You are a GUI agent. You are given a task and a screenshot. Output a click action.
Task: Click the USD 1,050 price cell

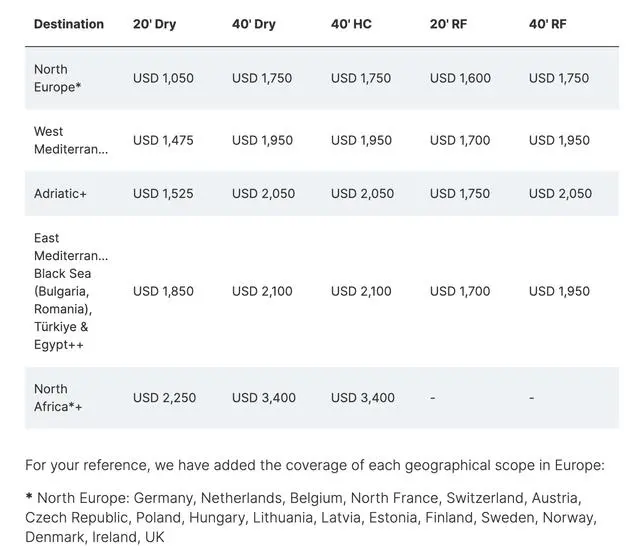(163, 78)
